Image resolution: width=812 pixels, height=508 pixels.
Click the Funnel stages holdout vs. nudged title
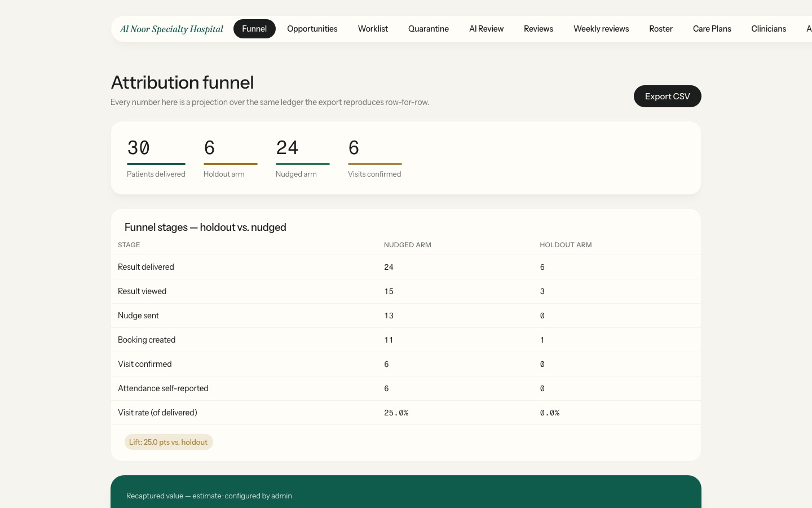point(205,227)
